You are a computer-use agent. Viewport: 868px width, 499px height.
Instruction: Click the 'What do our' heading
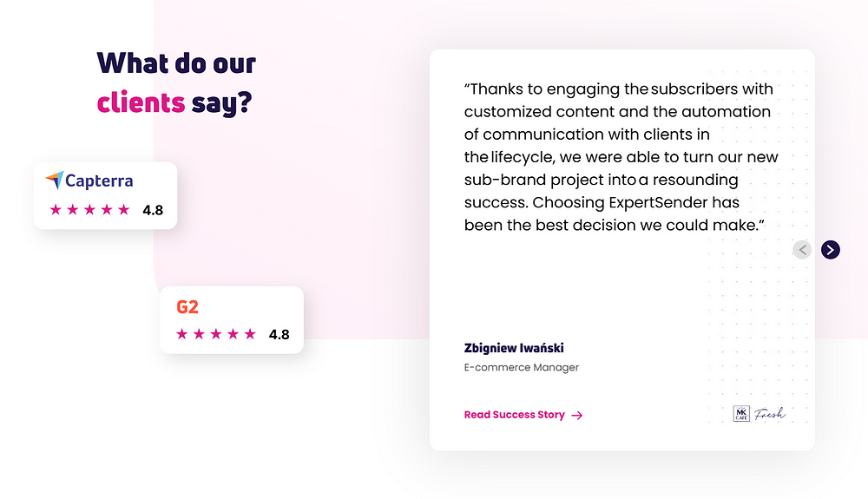point(176,63)
